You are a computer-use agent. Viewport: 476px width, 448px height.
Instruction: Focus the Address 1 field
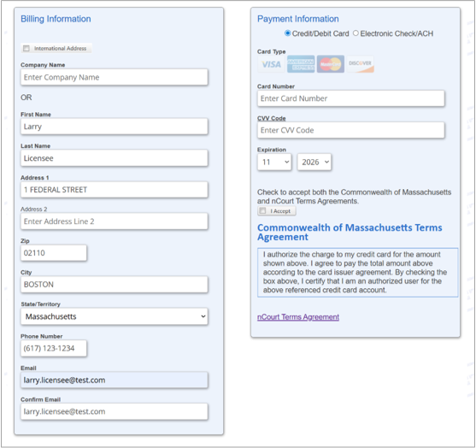point(115,190)
